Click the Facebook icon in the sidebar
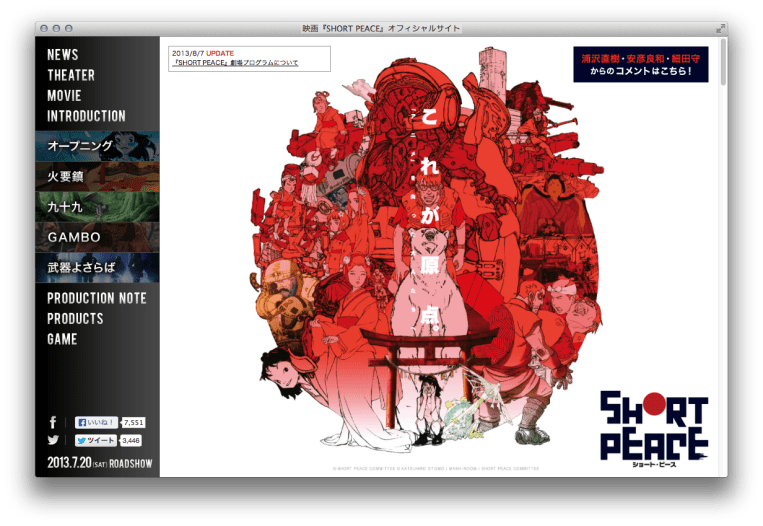Image resolution: width=763 pixels, height=526 pixels. (53, 423)
